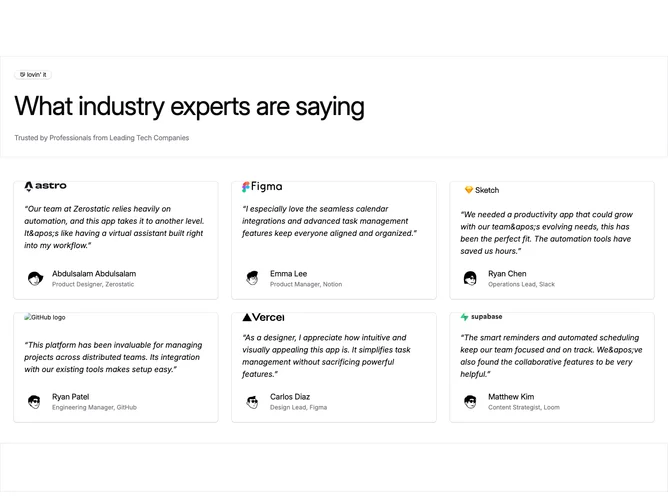Click Carlos Diaz's avatar icon
This screenshot has width=668, height=501.
point(253,402)
